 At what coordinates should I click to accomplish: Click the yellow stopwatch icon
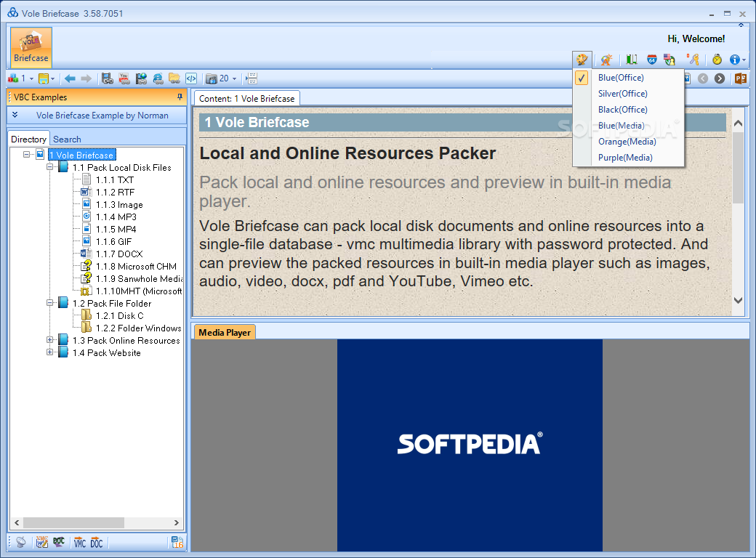pos(717,60)
